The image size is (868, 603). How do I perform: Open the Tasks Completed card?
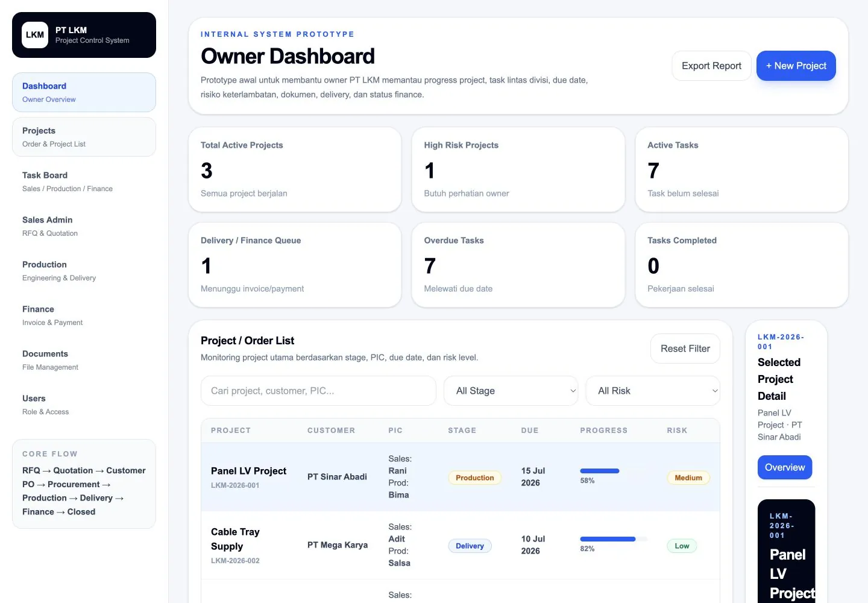coord(741,265)
